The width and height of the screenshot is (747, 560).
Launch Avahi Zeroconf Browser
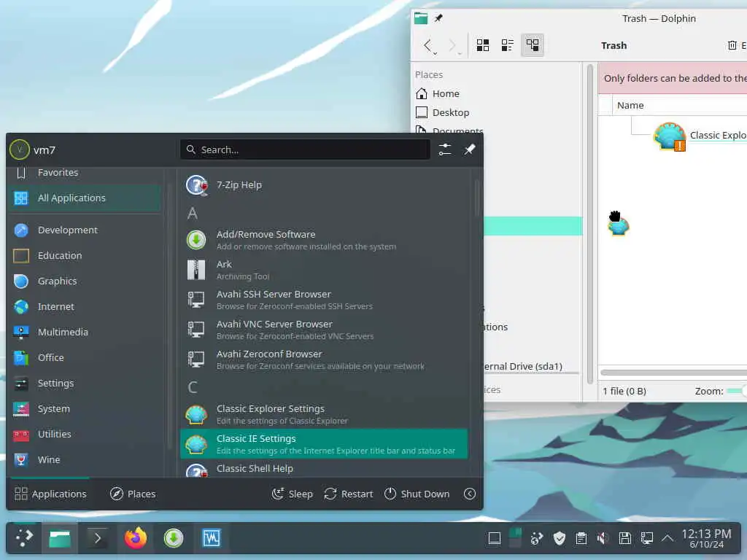click(x=324, y=360)
